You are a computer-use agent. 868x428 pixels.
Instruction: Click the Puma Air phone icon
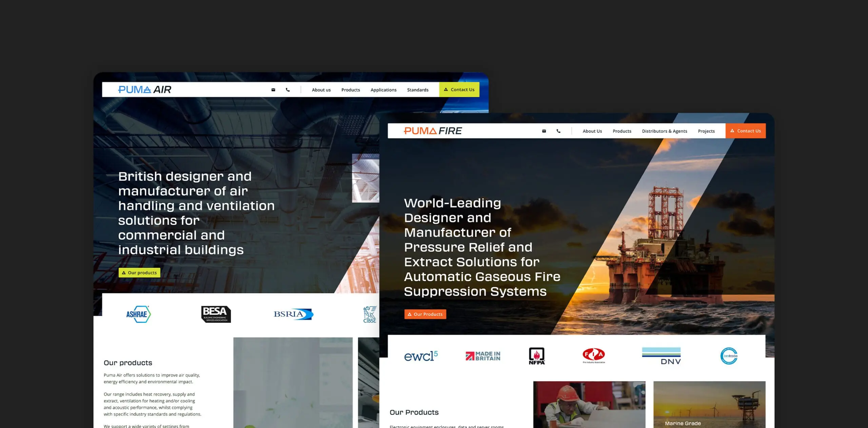click(288, 90)
